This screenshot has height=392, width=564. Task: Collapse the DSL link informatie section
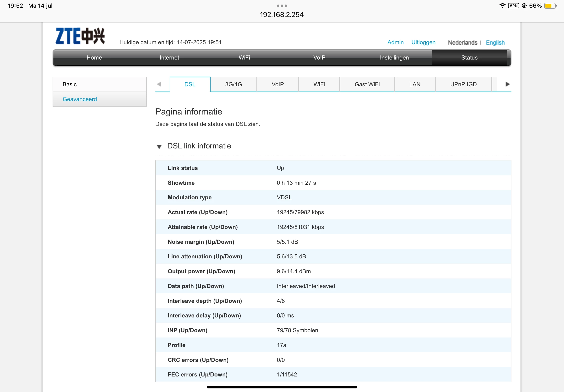(159, 147)
